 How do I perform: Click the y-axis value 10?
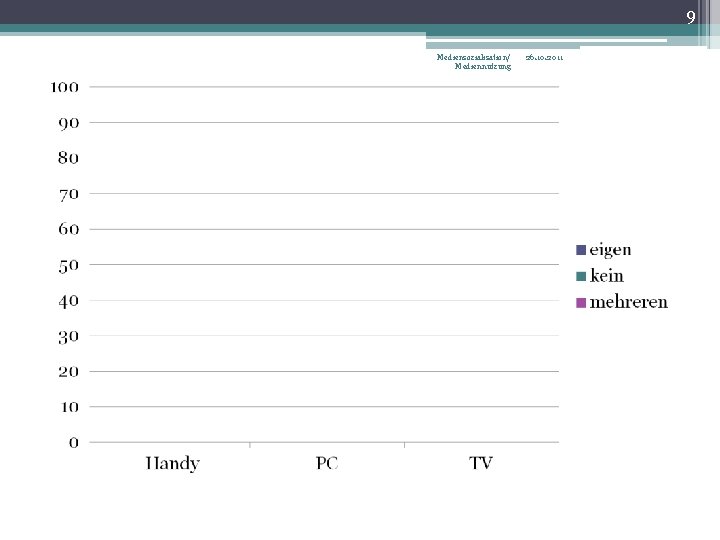tap(70, 407)
